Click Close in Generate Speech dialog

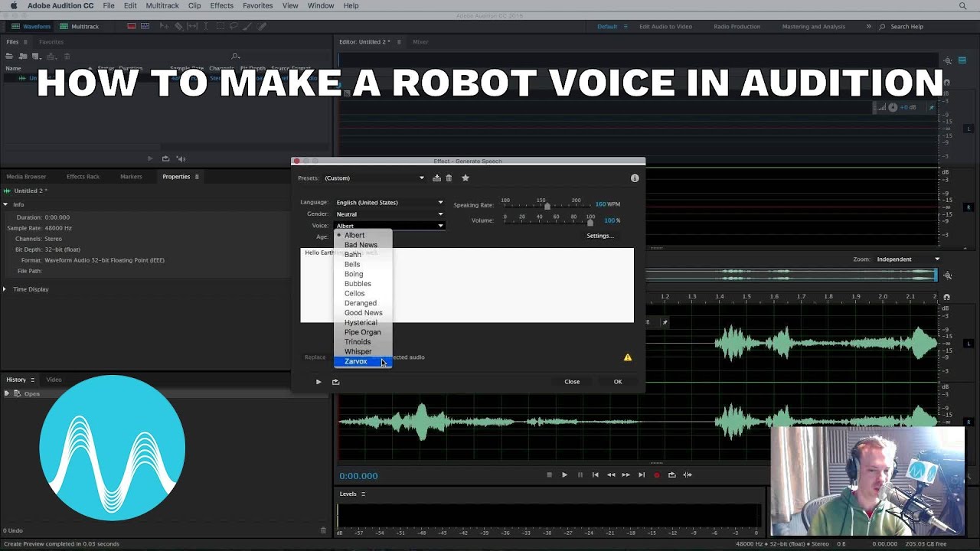coord(572,381)
